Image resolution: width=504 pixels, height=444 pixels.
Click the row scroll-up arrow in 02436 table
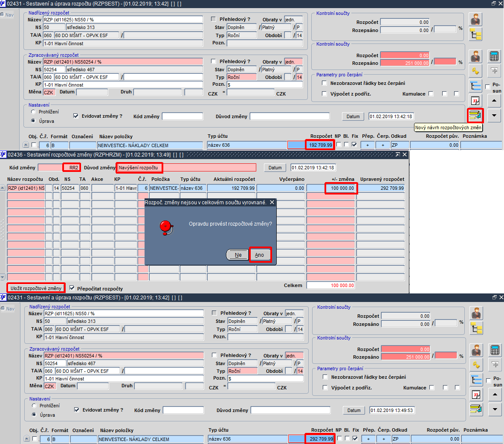pos(3,188)
